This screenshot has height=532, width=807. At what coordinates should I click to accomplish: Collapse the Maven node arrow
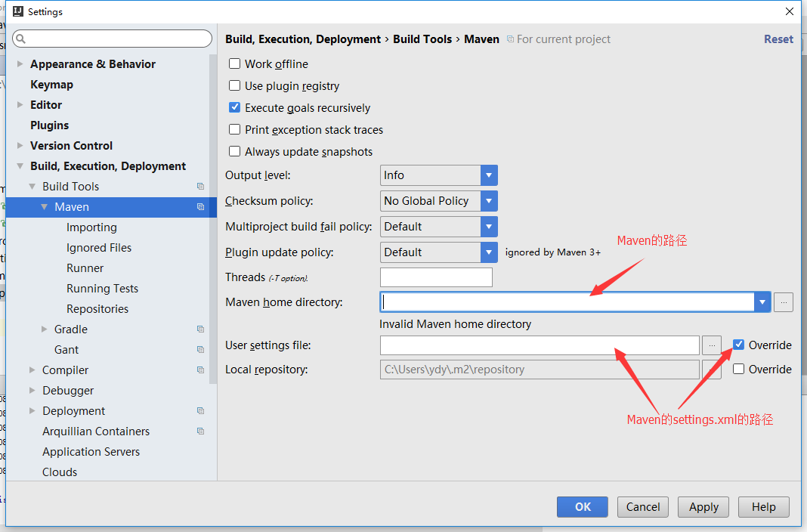[x=45, y=207]
